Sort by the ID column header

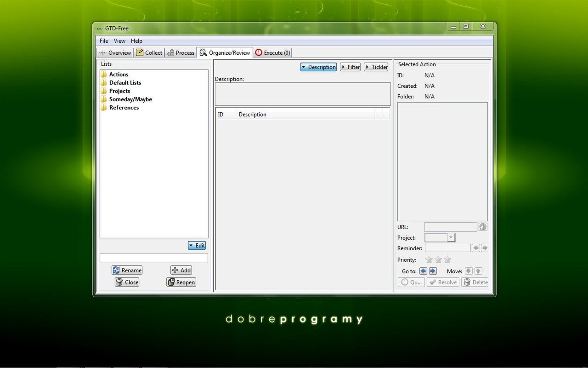pos(226,115)
